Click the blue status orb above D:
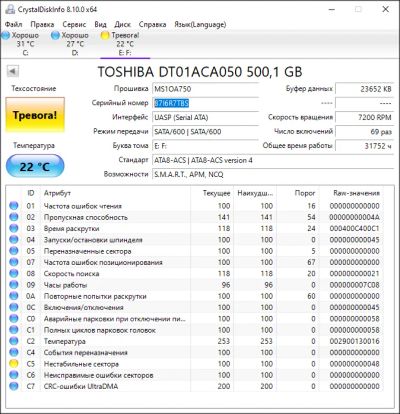The width and height of the screenshot is (400, 414). click(55, 35)
